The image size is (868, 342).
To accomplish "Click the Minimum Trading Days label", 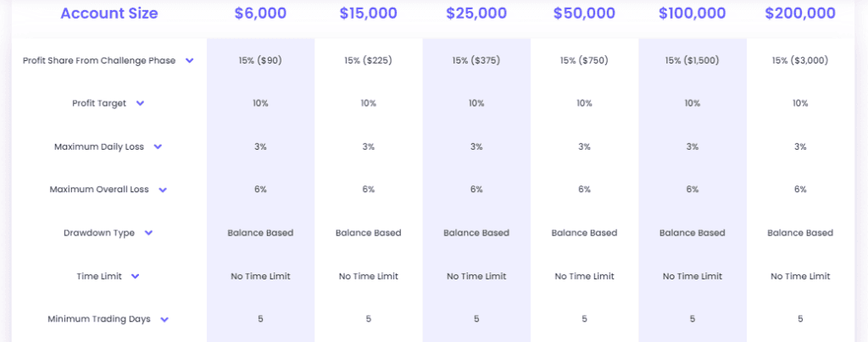I will [99, 319].
